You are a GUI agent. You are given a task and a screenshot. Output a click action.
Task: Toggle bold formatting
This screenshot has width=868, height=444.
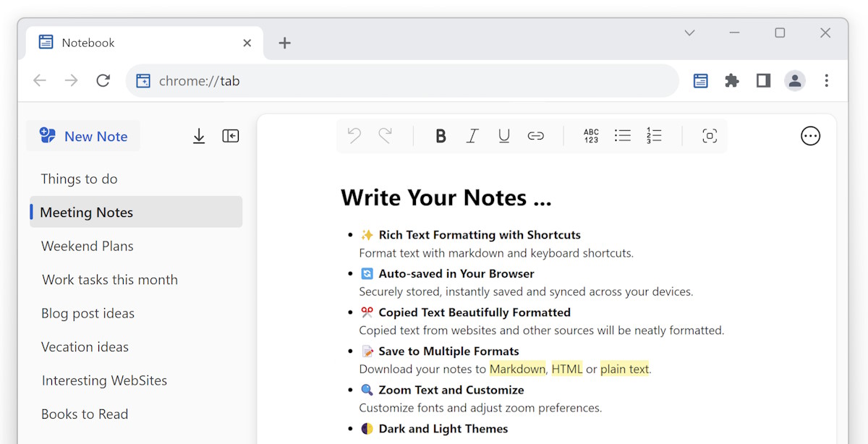coord(441,135)
